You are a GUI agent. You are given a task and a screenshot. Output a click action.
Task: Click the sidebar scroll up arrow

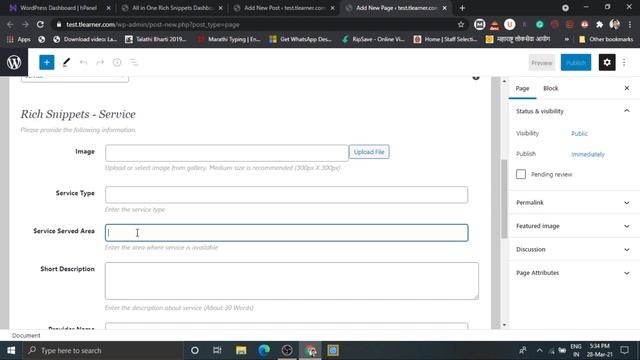point(504,81)
